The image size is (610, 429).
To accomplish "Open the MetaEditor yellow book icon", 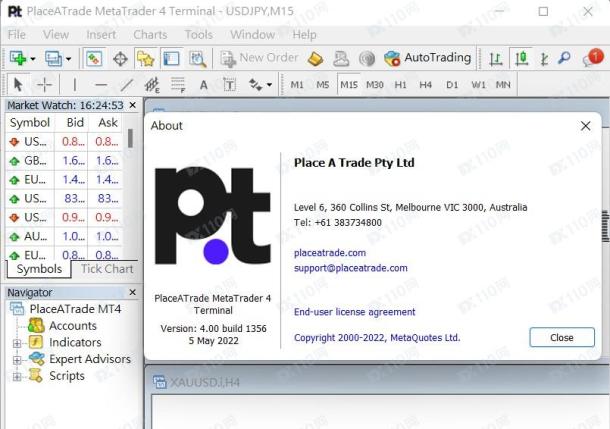I will pyautogui.click(x=315, y=59).
